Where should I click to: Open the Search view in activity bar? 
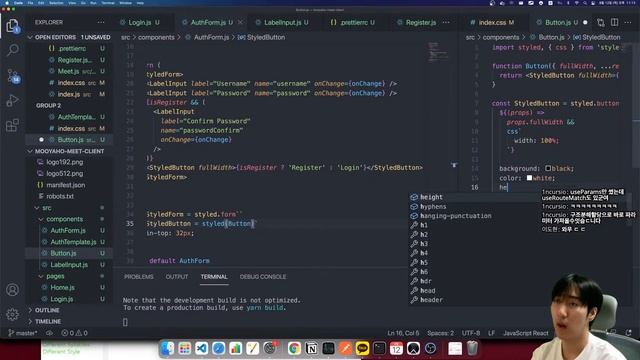point(13,51)
